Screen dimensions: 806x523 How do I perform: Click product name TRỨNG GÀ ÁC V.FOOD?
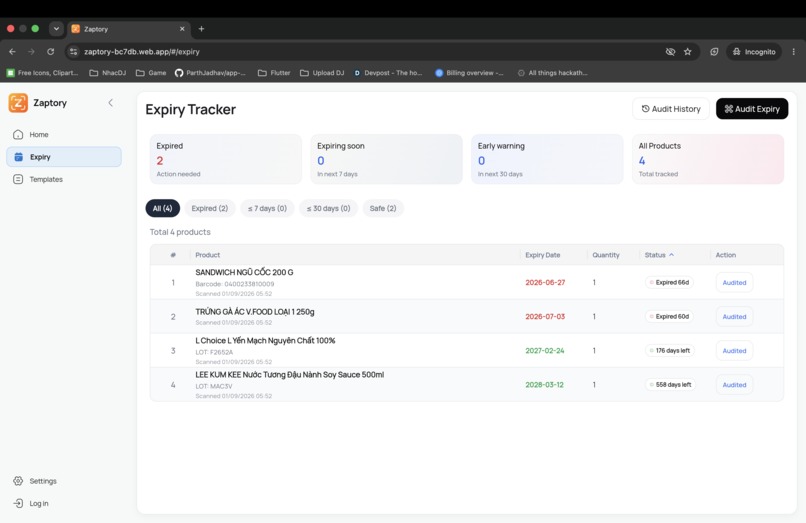coord(255,312)
